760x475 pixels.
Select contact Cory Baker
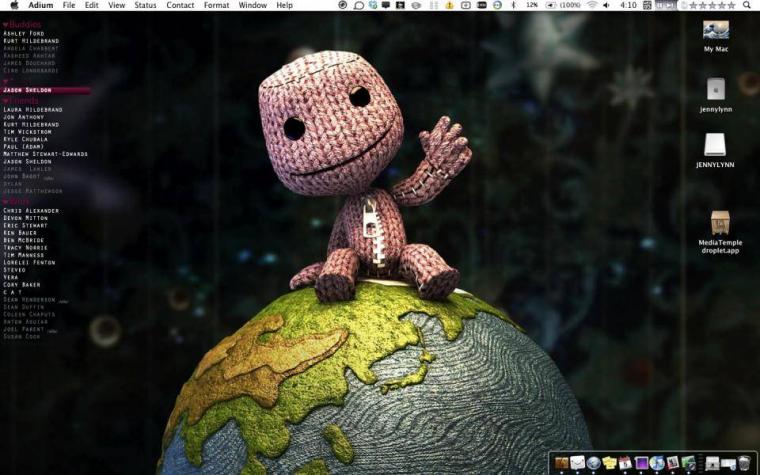coord(22,285)
